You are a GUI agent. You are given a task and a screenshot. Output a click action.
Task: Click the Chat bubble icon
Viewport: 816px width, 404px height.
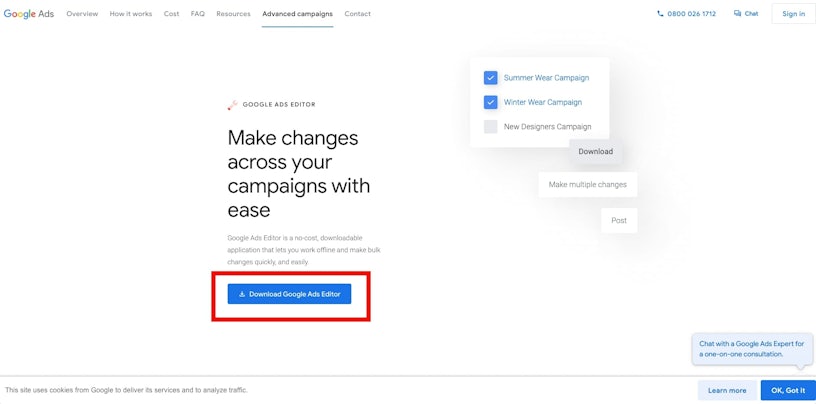point(737,14)
